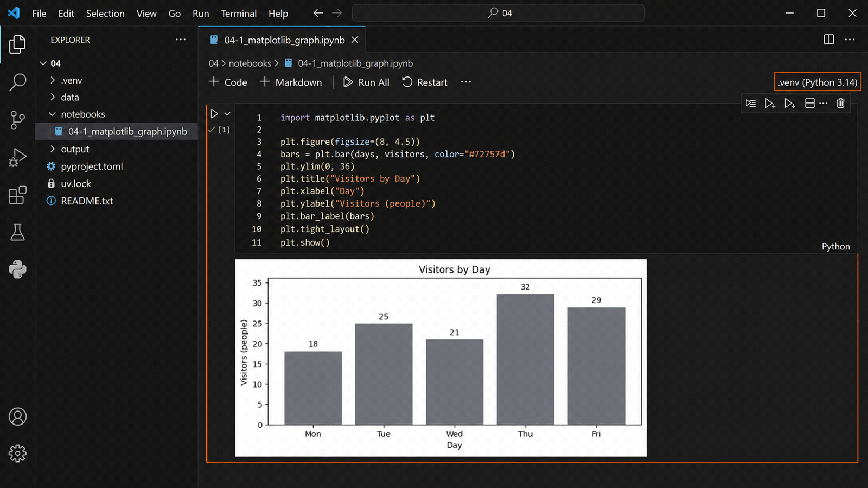868x488 pixels.
Task: Open the Testing flask view
Action: tap(17, 232)
